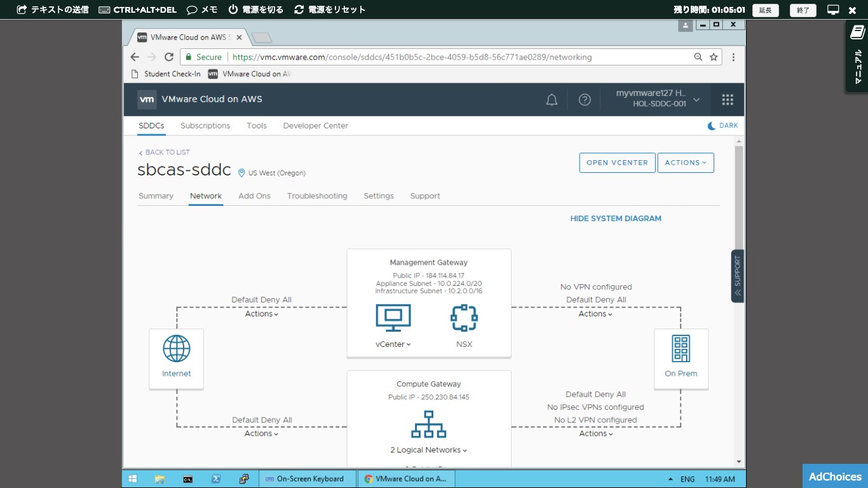
Task: Click the VMware vm logo in header
Action: pos(147,99)
